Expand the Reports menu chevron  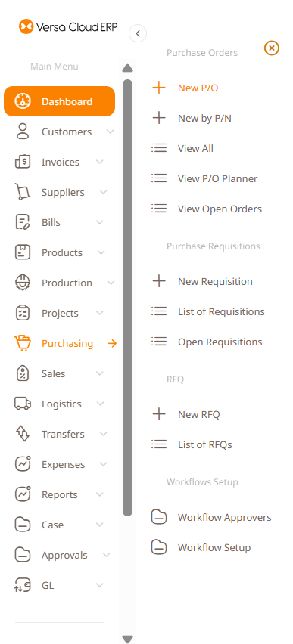100,494
